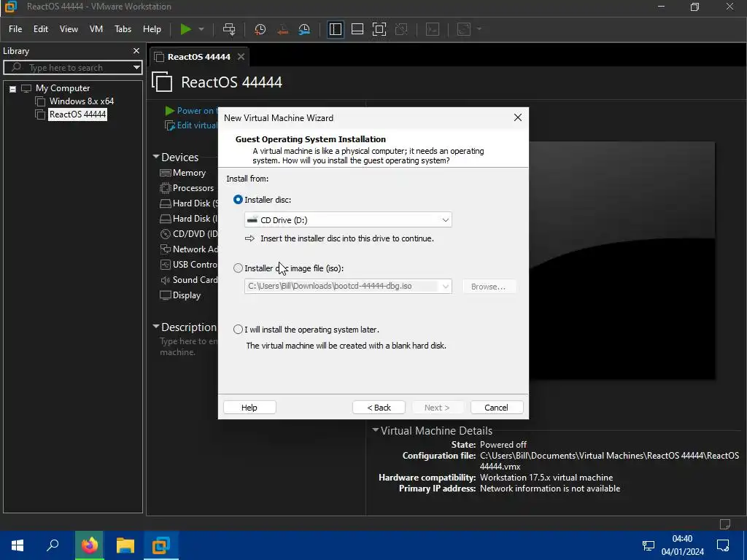Click the Network Adapter device icon
747x560 pixels.
(x=166, y=249)
